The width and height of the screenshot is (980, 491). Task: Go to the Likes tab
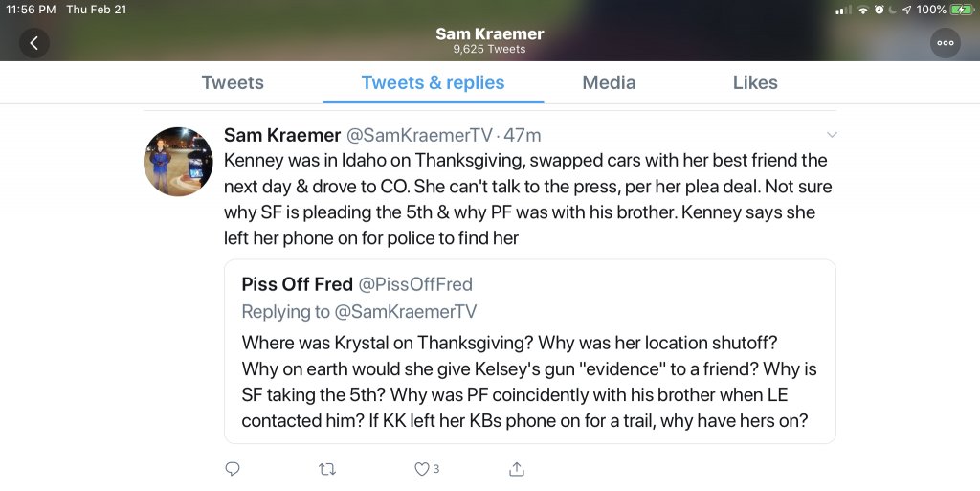(755, 82)
